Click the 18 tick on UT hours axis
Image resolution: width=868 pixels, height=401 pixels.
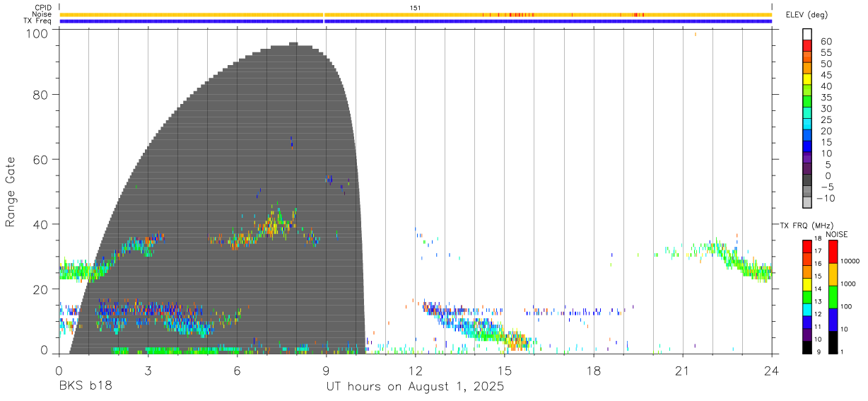pos(594,370)
